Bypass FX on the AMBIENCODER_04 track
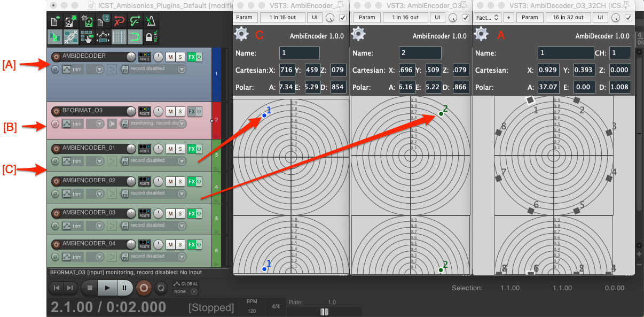This screenshot has width=644, height=317. 199,244
